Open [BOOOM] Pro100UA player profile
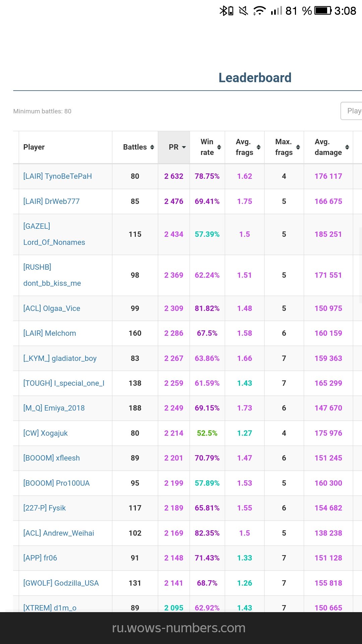 point(56,483)
